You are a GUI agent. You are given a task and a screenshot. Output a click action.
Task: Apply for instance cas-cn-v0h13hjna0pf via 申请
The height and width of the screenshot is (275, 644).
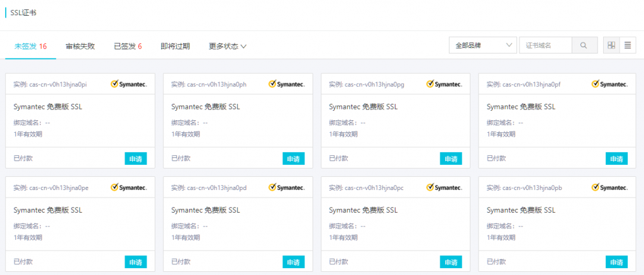pyautogui.click(x=616, y=159)
